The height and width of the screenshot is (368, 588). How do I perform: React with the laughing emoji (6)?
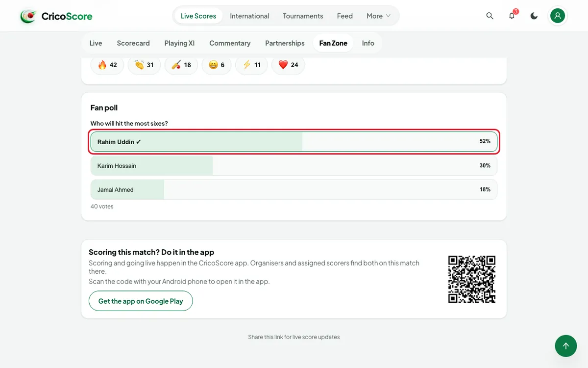[217, 65]
